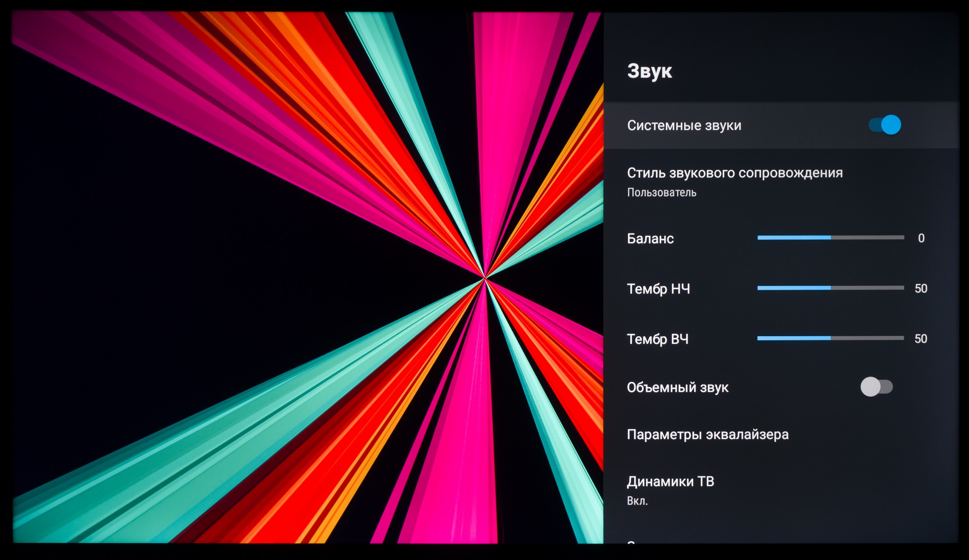Click the Звук panel heading

pyautogui.click(x=649, y=71)
